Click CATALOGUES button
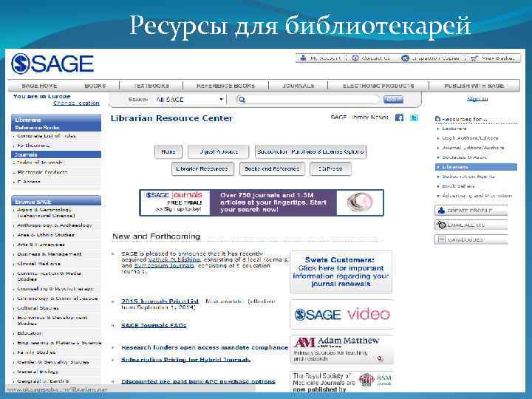The image size is (532, 399). coord(471,239)
